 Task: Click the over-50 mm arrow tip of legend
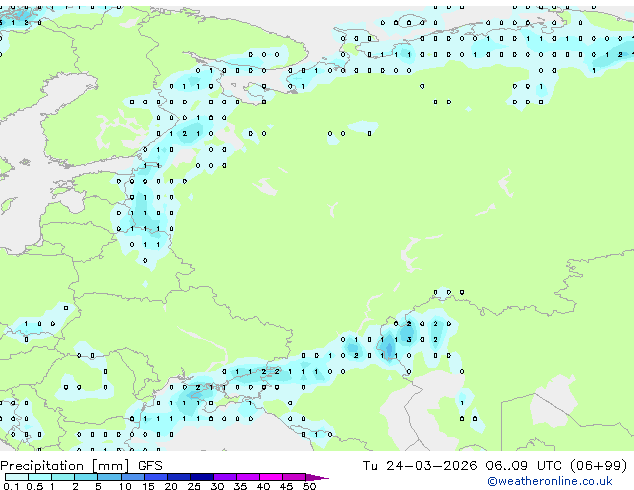(x=317, y=477)
